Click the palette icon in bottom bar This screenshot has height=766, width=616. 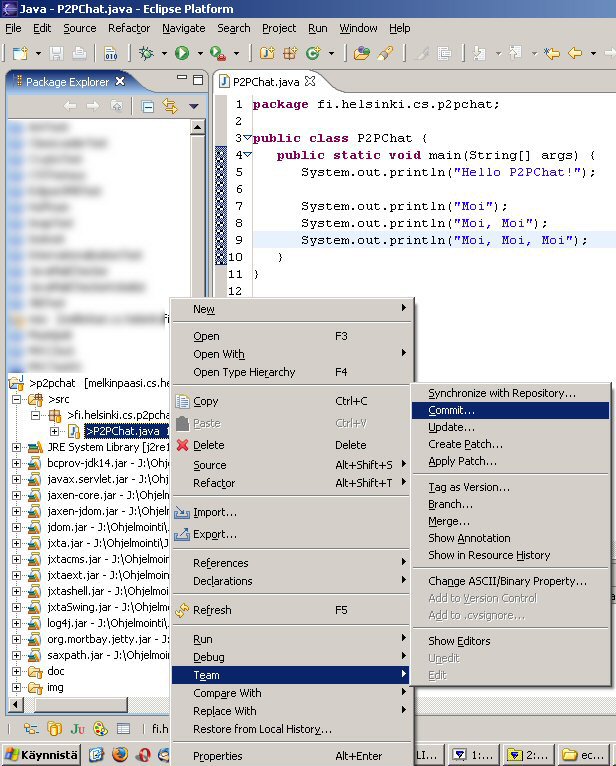click(100, 729)
